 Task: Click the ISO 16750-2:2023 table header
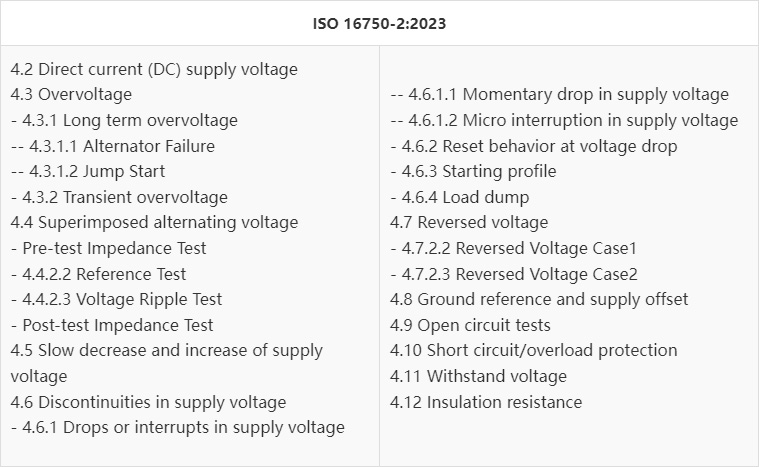pos(379,23)
